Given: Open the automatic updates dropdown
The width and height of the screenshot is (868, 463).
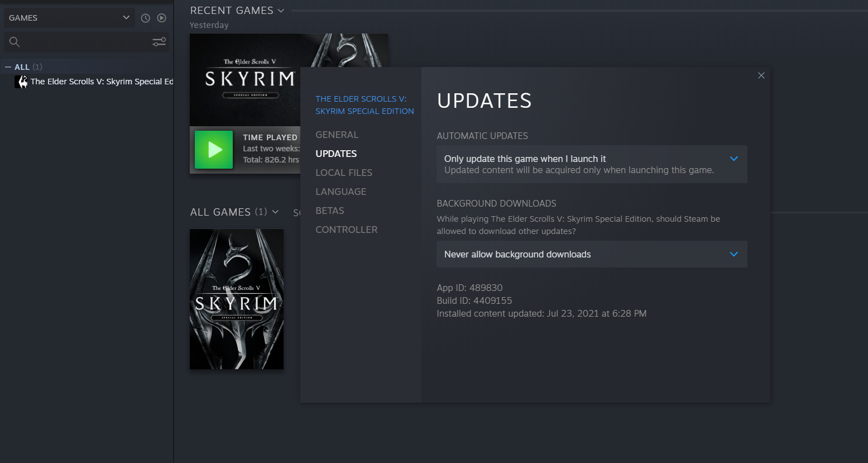Looking at the screenshot, I should coord(592,164).
